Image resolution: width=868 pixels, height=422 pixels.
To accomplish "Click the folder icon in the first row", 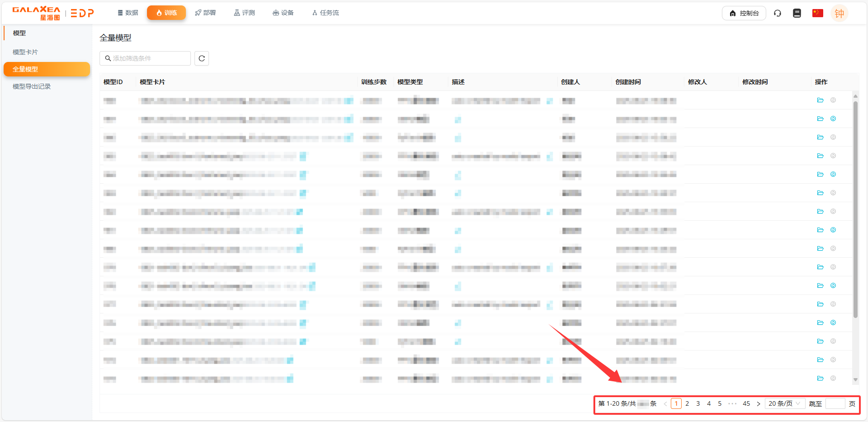I will point(820,100).
